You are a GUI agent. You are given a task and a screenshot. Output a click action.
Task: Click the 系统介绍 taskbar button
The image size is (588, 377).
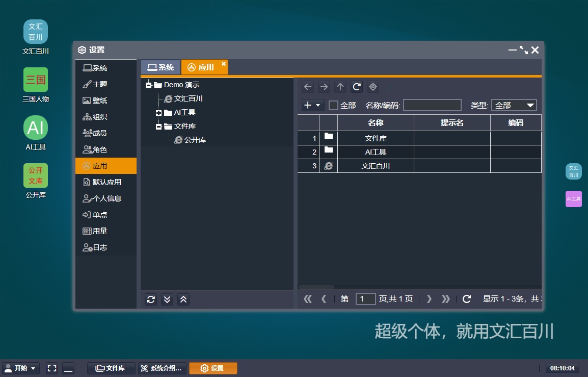point(162,368)
